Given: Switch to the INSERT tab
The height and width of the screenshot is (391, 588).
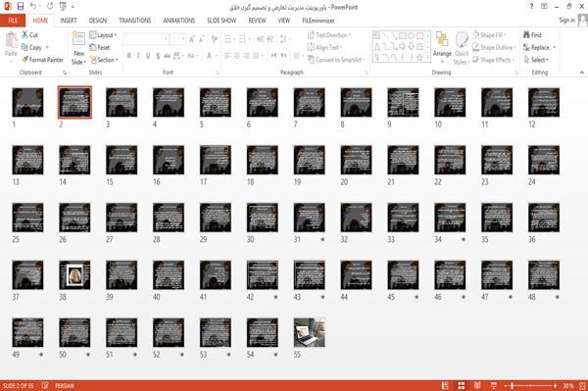Looking at the screenshot, I should (69, 21).
